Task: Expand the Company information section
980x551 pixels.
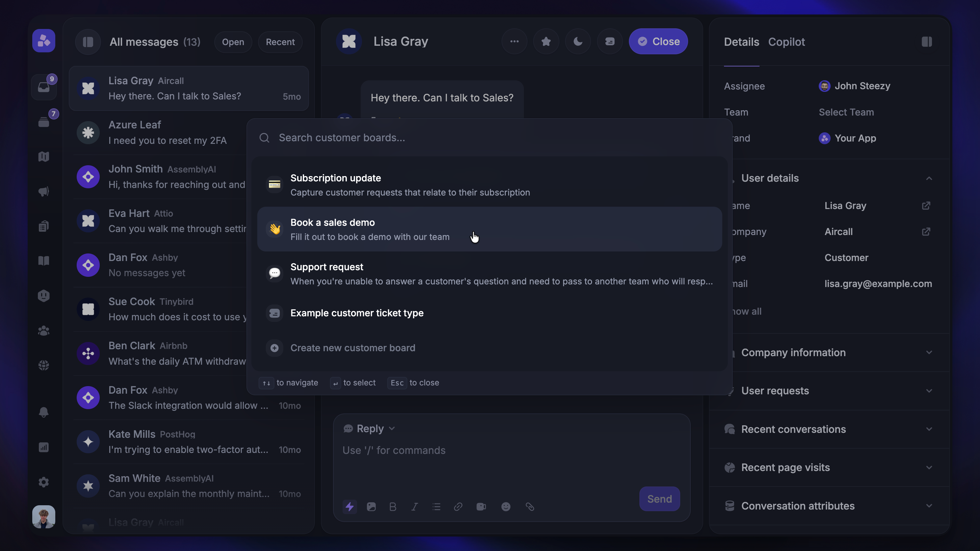Action: click(829, 353)
